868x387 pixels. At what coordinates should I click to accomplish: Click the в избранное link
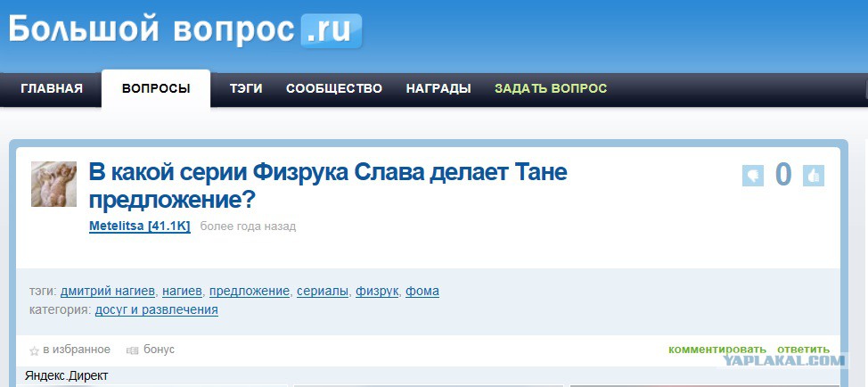point(77,350)
